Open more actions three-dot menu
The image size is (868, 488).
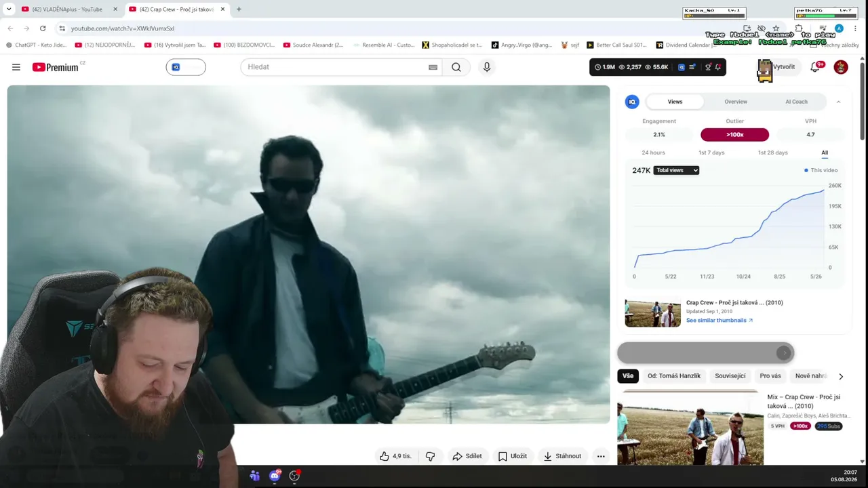[601, 456]
